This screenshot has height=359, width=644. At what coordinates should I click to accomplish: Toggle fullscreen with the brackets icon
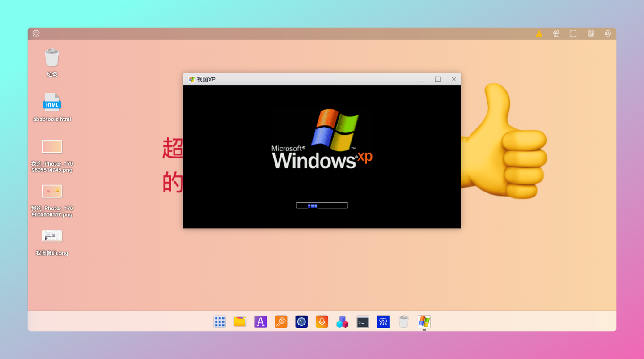click(x=573, y=33)
